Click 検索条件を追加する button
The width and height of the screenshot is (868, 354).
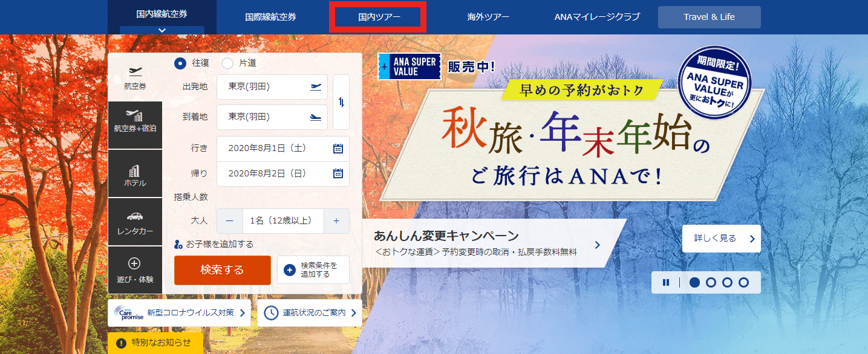click(313, 270)
